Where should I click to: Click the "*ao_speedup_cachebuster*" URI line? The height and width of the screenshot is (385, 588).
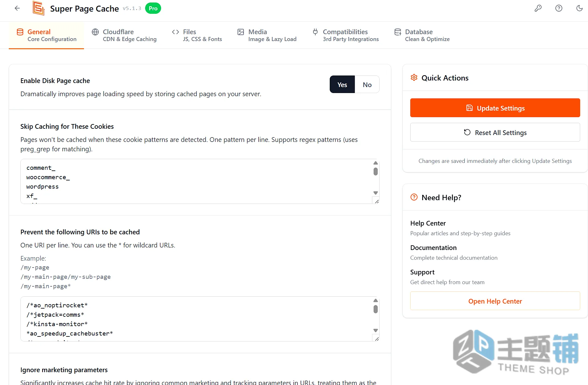tap(70, 334)
